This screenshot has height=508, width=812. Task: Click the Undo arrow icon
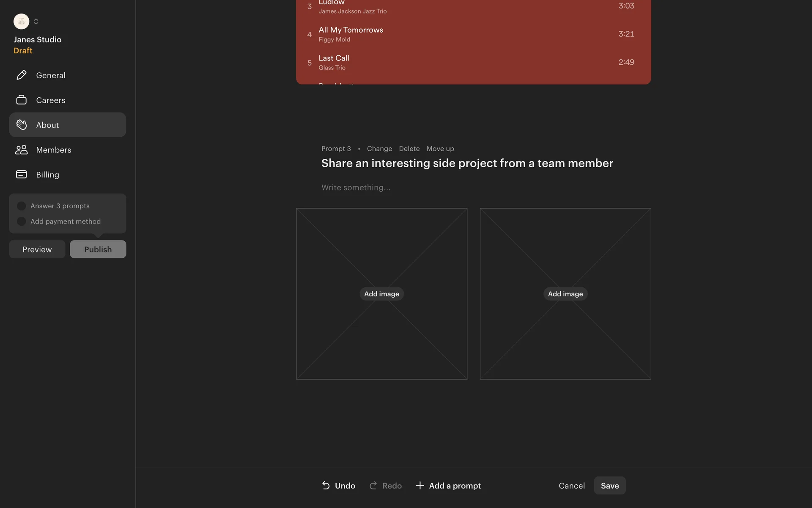[x=326, y=486]
